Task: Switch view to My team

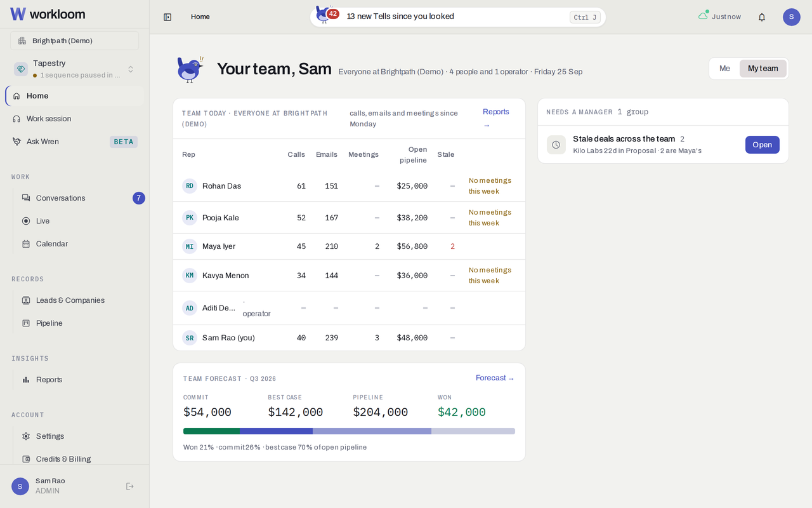Action: coord(763,69)
